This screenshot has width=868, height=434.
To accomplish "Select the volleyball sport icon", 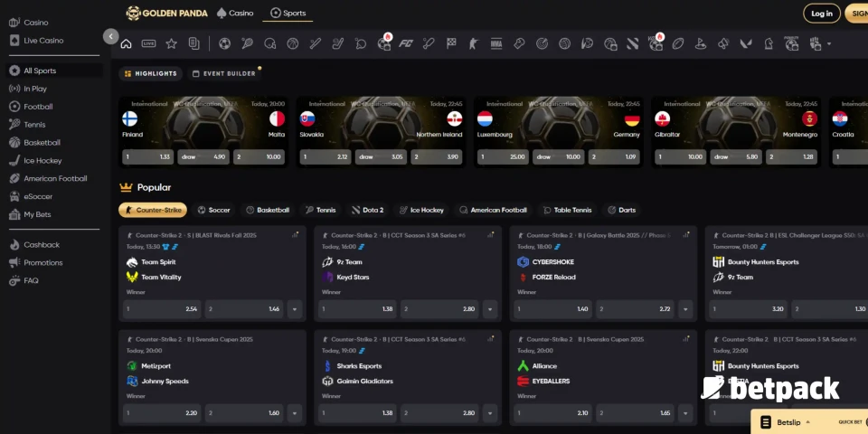I will [x=564, y=43].
